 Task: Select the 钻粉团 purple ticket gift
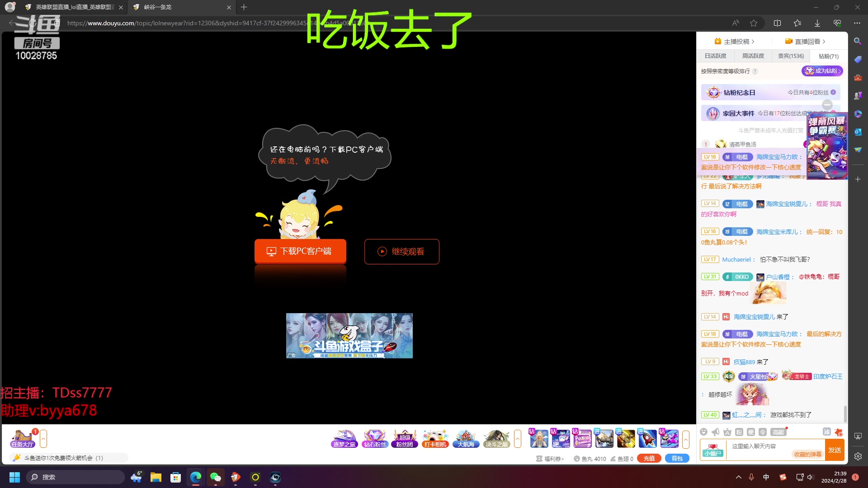[x=582, y=439]
